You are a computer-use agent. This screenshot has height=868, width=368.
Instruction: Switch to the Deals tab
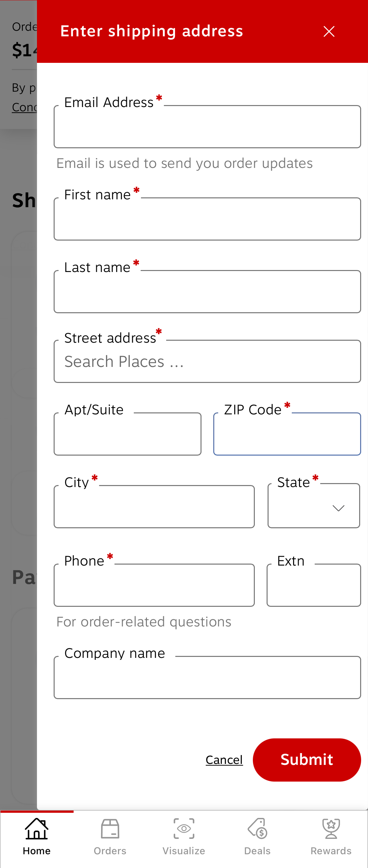tap(257, 837)
